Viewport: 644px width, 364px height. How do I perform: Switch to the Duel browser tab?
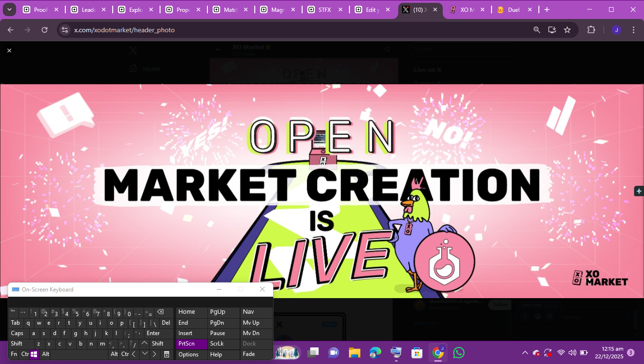click(513, 9)
